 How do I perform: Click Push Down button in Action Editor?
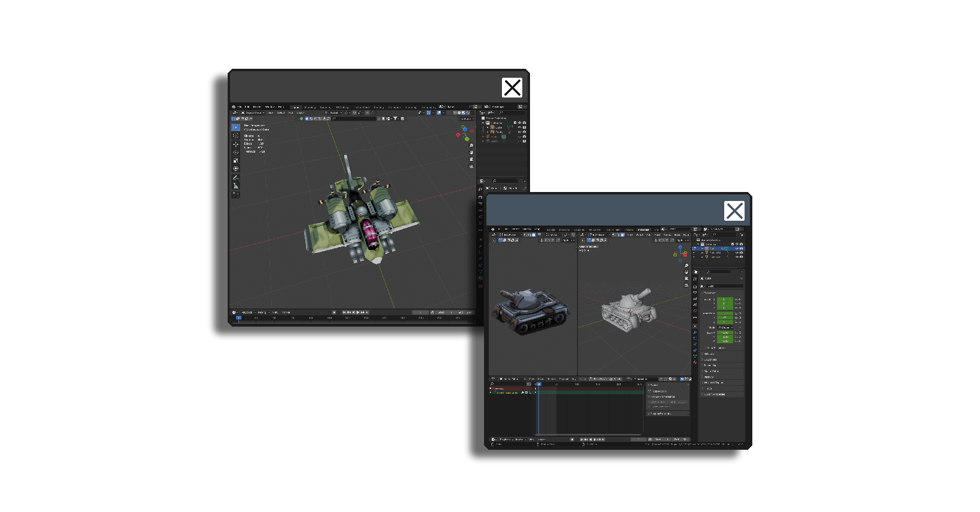tap(598, 379)
